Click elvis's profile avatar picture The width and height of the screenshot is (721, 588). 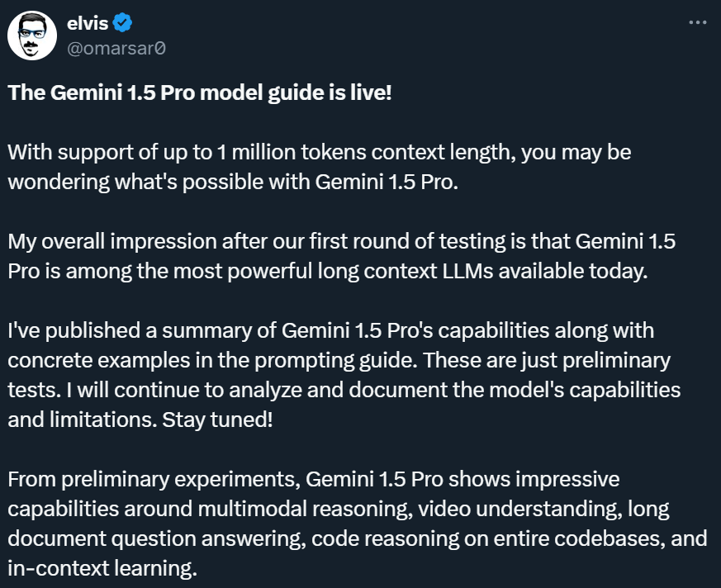click(31, 35)
